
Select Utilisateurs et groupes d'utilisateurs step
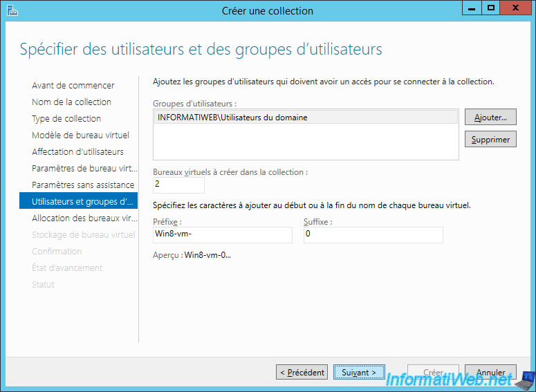click(x=79, y=200)
